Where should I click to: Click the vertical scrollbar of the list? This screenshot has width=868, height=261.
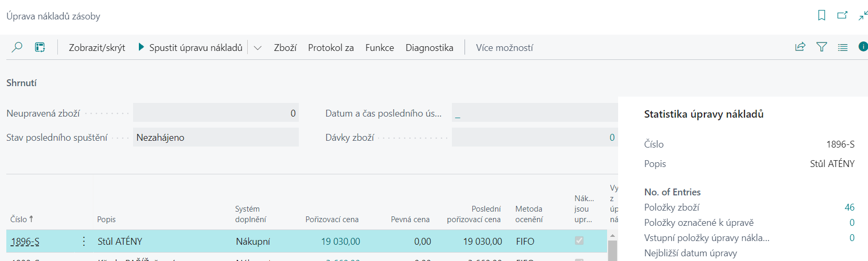tap(612, 247)
